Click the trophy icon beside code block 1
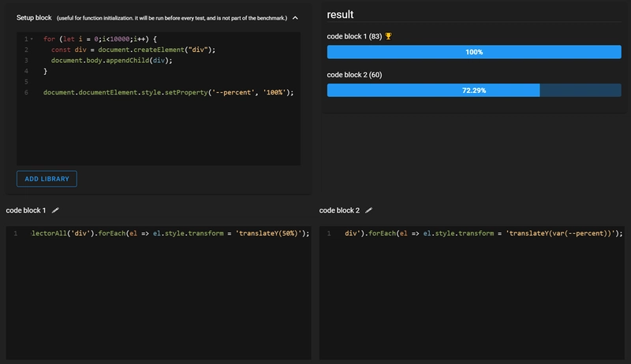 [x=388, y=36]
